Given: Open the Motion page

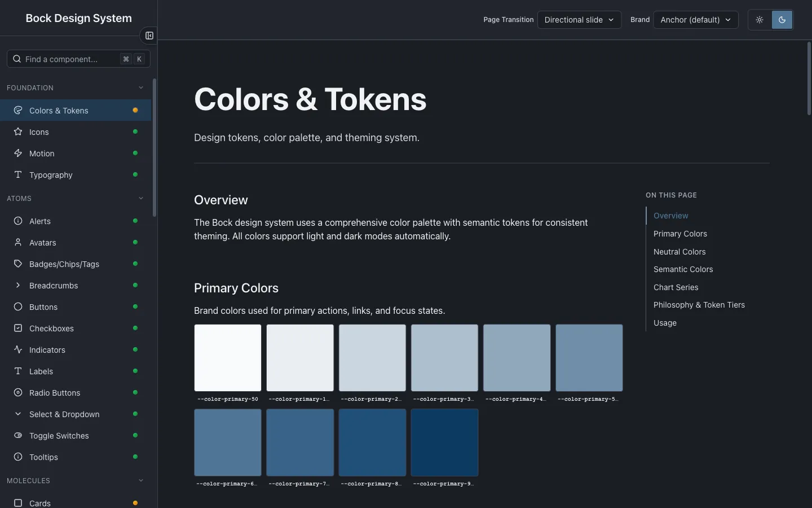Looking at the screenshot, I should pos(76,153).
